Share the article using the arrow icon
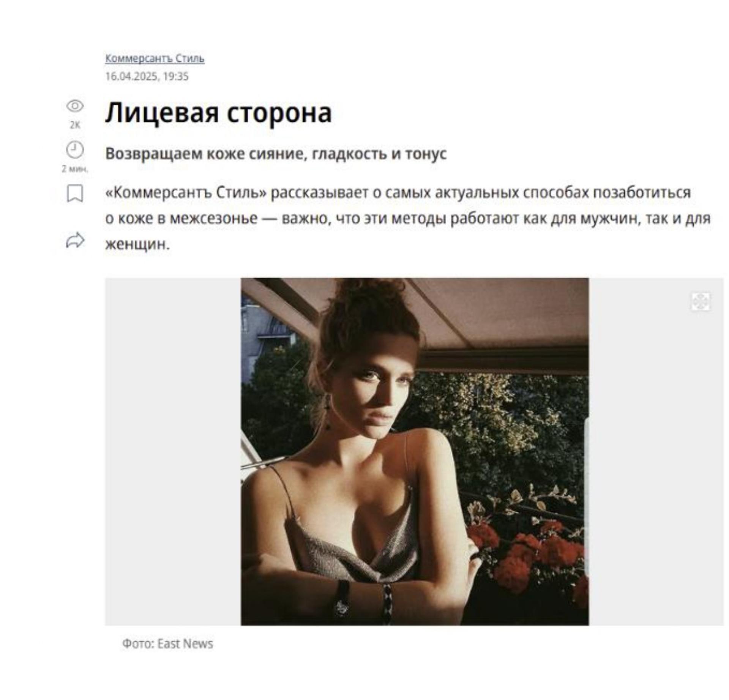The width and height of the screenshot is (729, 700). 75,241
